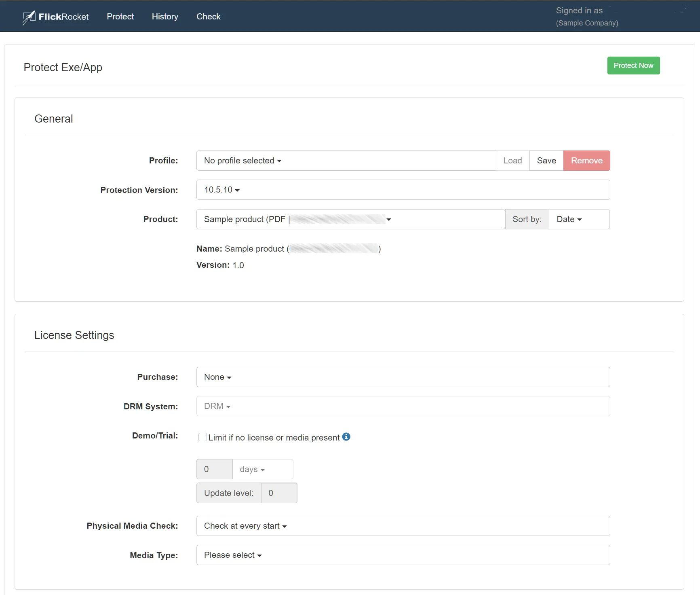Click the trial duration number field
This screenshot has width=700, height=595.
pos(214,469)
